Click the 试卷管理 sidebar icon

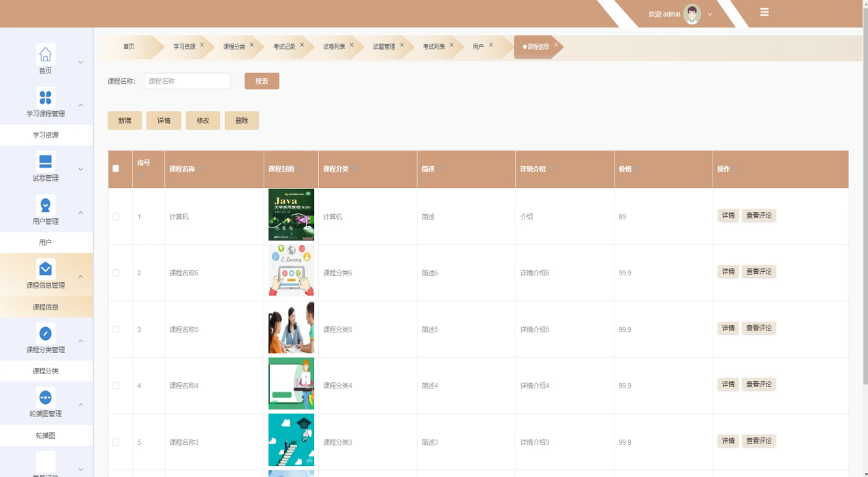coord(45,161)
